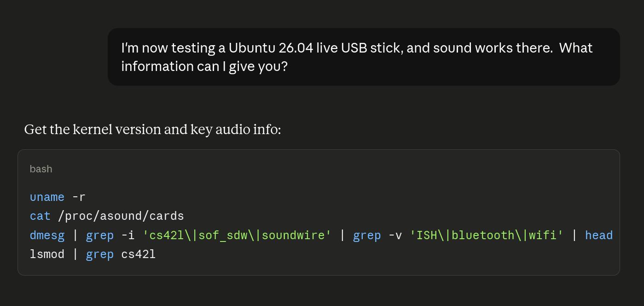The width and height of the screenshot is (644, 306).
Task: Click the green 'ISH\|bluetooth\|wifi' pattern string
Action: [x=487, y=235]
